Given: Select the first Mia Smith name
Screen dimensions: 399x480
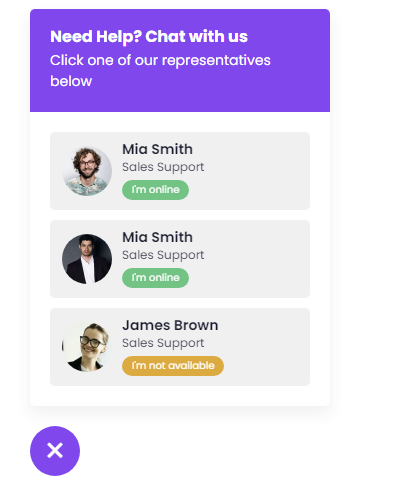Looking at the screenshot, I should pyautogui.click(x=157, y=149).
